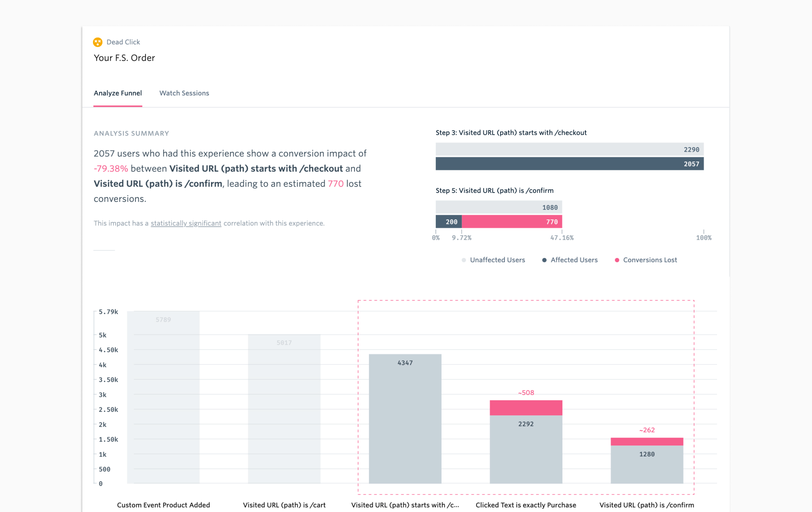Select the Analyze Funnel tab
The image size is (812, 512).
coord(118,93)
